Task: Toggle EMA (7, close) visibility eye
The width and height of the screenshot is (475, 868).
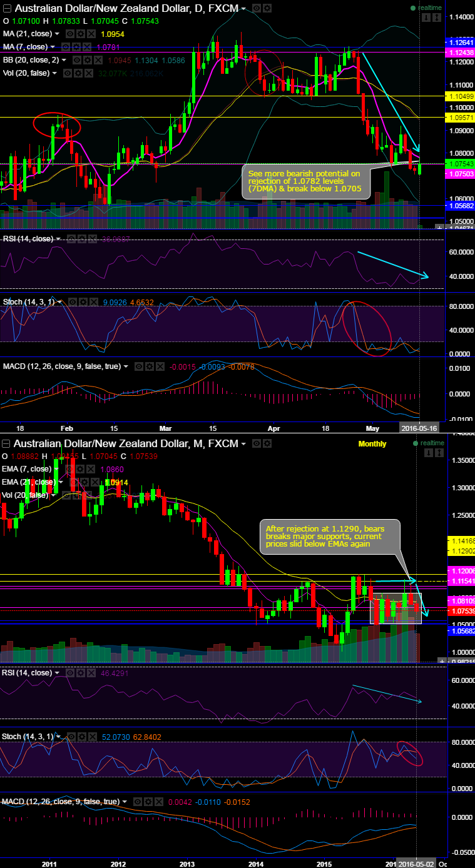Action: pyautogui.click(x=69, y=469)
